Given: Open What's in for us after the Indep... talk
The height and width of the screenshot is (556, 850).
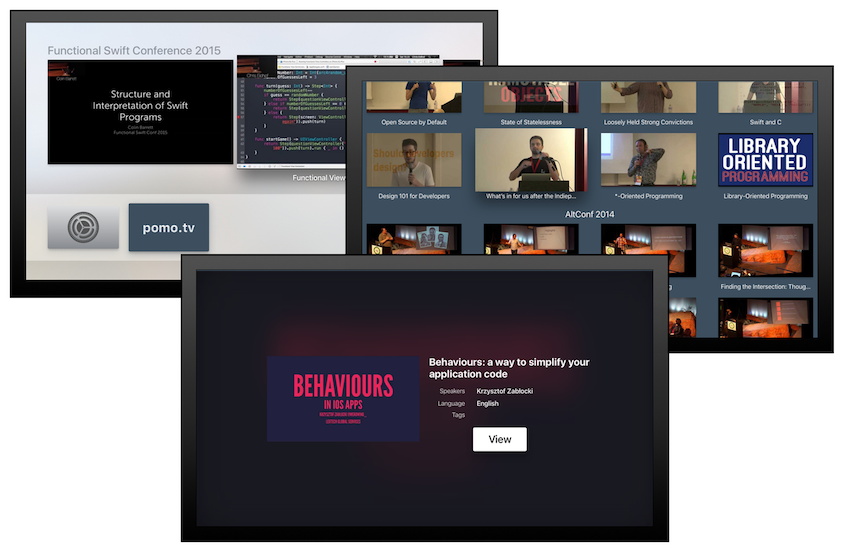Looking at the screenshot, I should [x=531, y=160].
